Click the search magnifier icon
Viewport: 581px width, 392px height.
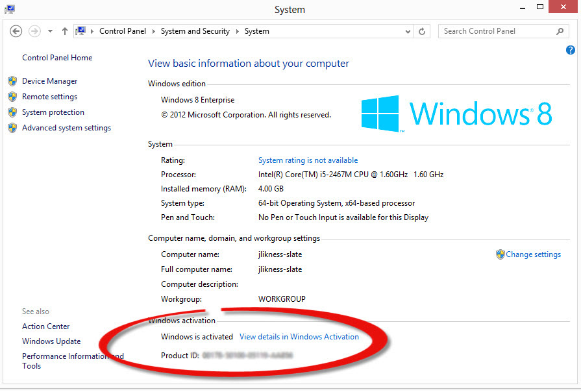pyautogui.click(x=560, y=32)
